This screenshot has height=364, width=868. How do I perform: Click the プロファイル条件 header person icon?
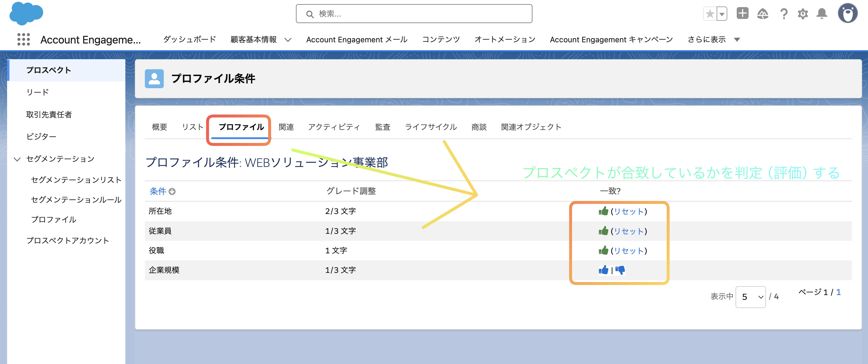[154, 79]
